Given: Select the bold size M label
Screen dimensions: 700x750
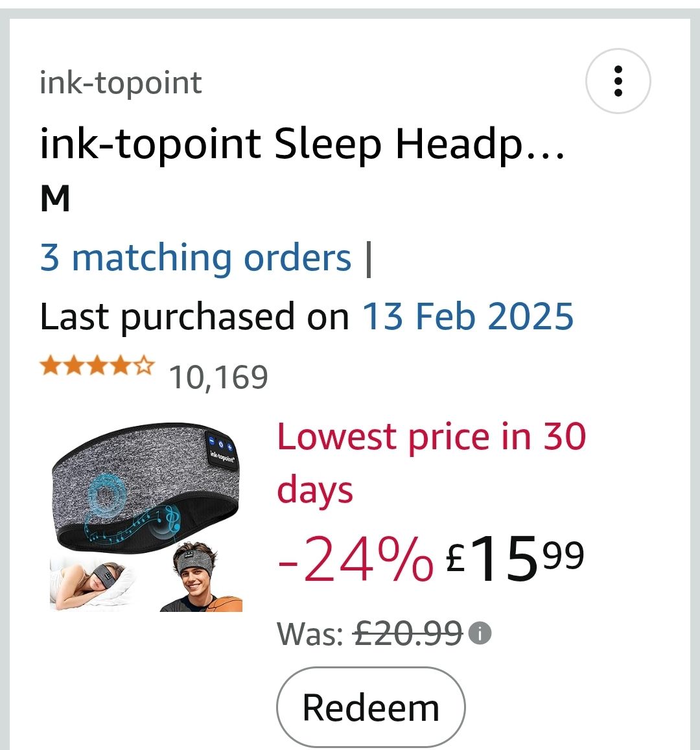Looking at the screenshot, I should point(55,199).
